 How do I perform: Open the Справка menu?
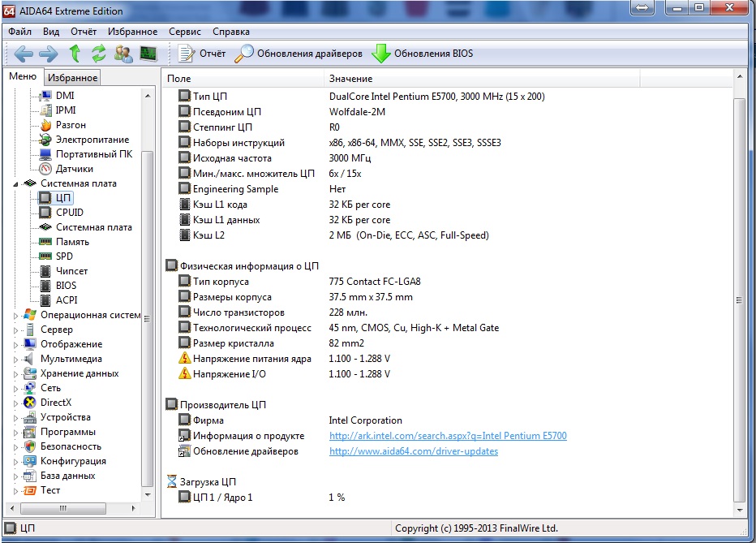click(231, 32)
